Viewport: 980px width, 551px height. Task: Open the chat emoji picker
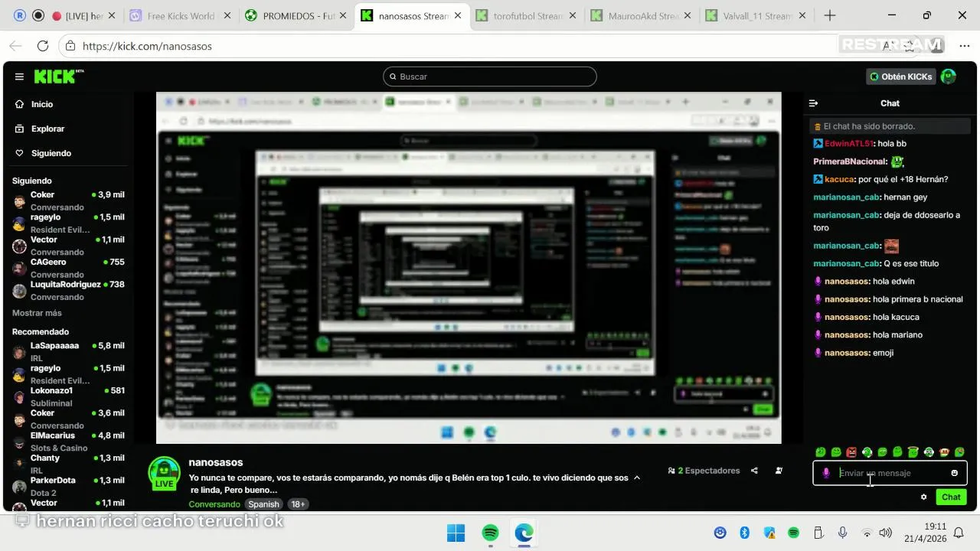pyautogui.click(x=954, y=473)
